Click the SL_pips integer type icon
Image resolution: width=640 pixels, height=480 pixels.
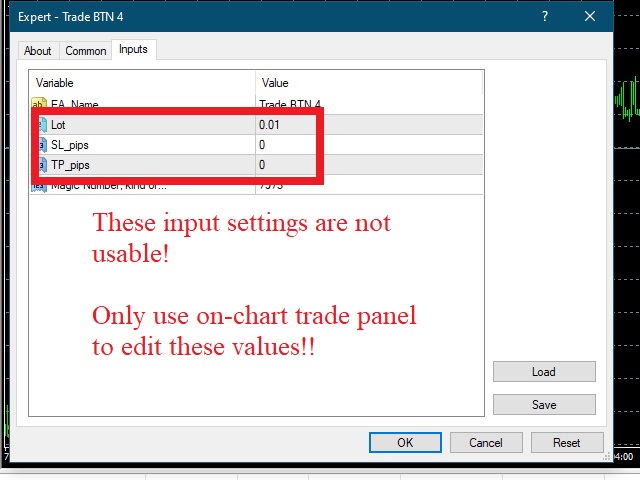42,145
